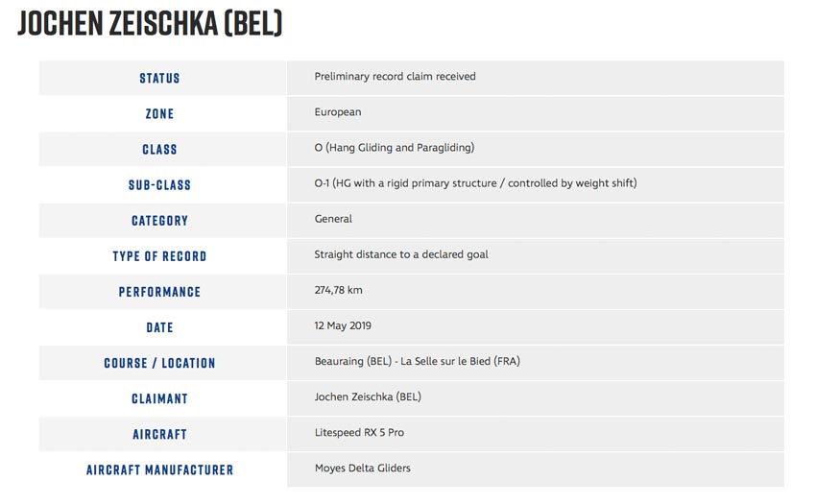
Task: Click claimant name Jochen Zeischka (BEL)
Action: (368, 396)
